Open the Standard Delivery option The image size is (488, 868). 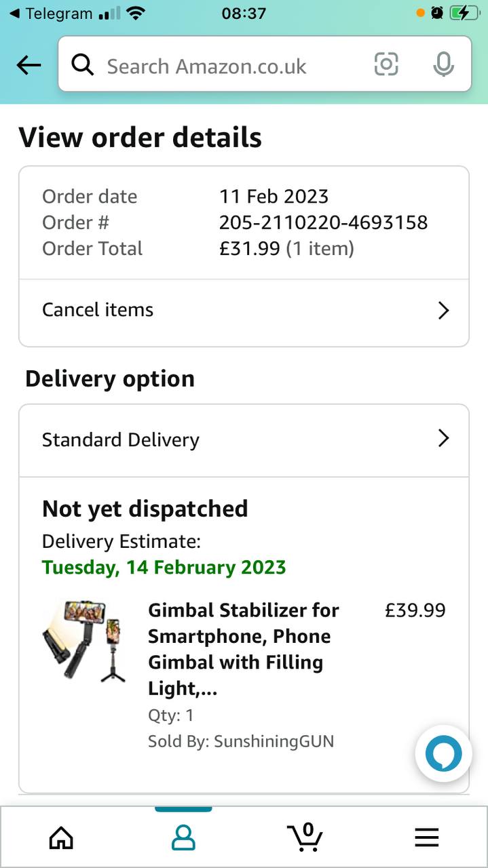click(244, 440)
